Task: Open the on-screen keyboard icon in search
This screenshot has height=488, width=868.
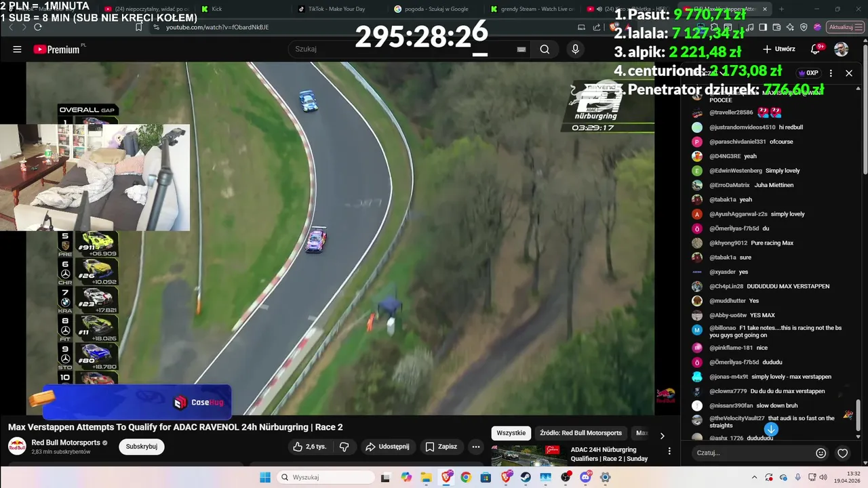Action: click(521, 49)
